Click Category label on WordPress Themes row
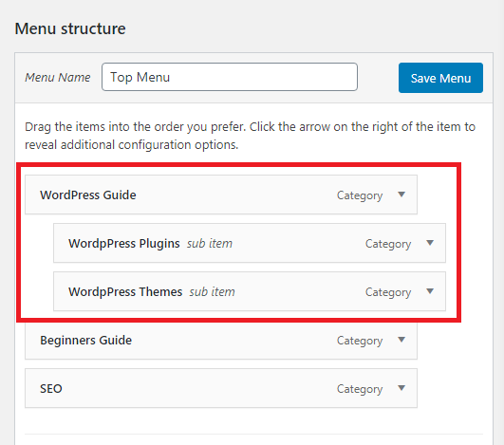504x445 pixels. coord(388,292)
